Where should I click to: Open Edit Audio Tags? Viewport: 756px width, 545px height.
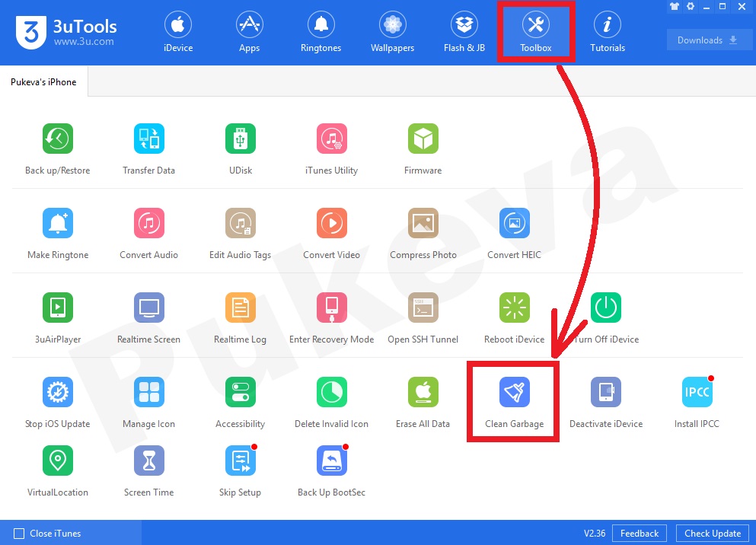240,223
